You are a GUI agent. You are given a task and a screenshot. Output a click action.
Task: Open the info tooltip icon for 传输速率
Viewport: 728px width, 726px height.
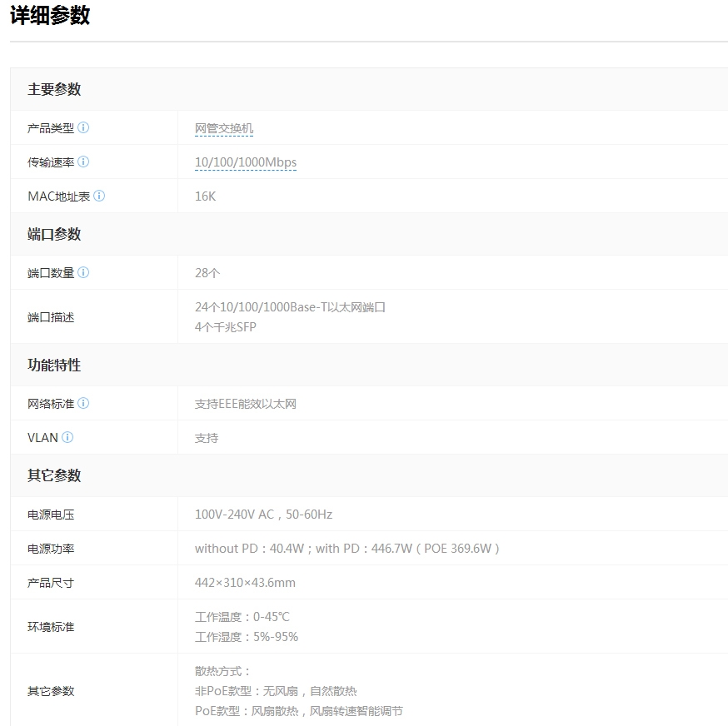(83, 162)
